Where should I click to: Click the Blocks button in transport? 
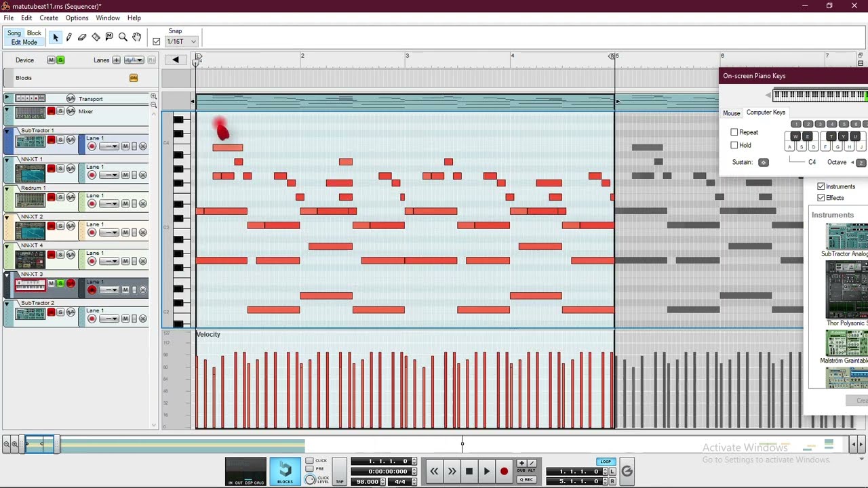(x=285, y=472)
